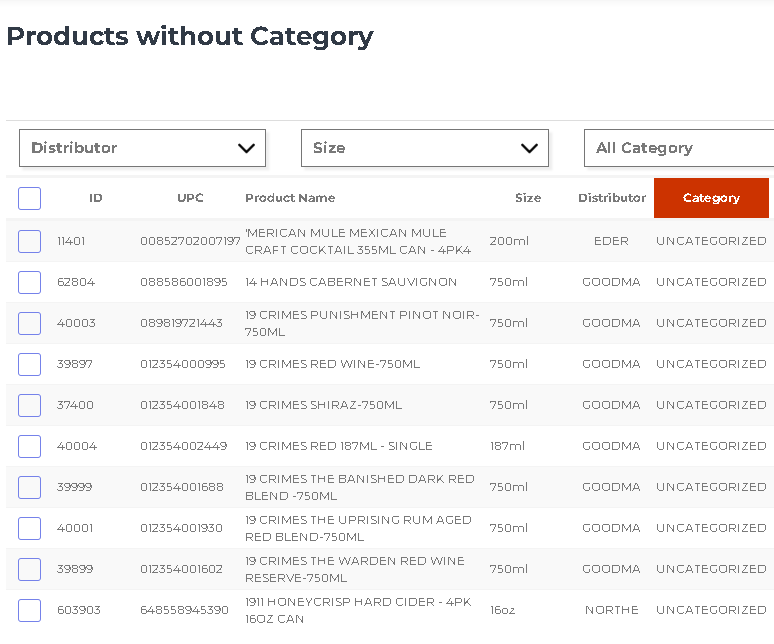Check the box for product ID 11401
Screen dimensions: 774x644
[x=30, y=241]
